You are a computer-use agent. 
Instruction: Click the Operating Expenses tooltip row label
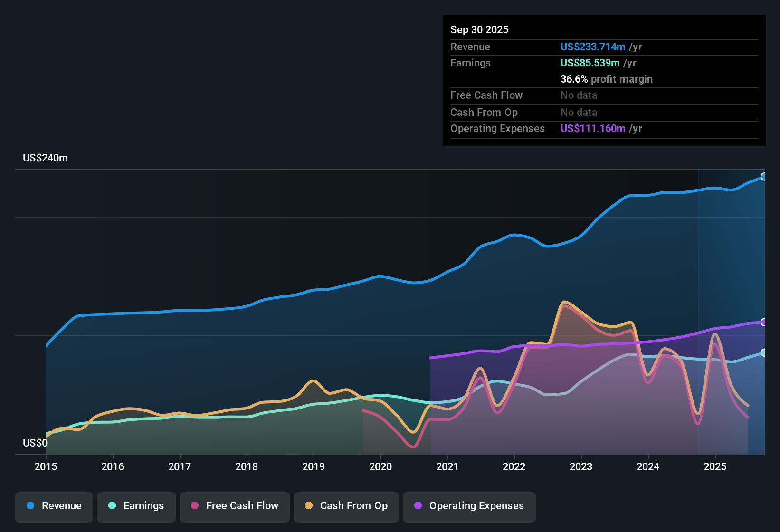click(x=497, y=128)
